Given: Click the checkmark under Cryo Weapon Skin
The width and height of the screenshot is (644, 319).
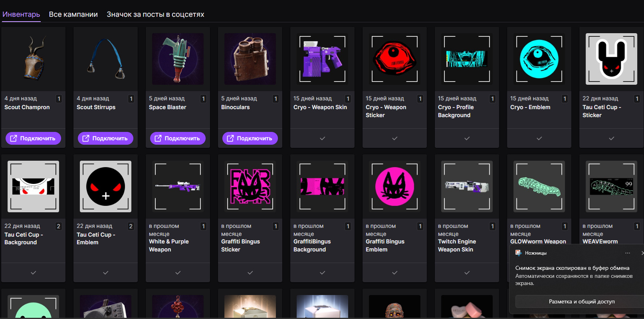Looking at the screenshot, I should pyautogui.click(x=322, y=138).
